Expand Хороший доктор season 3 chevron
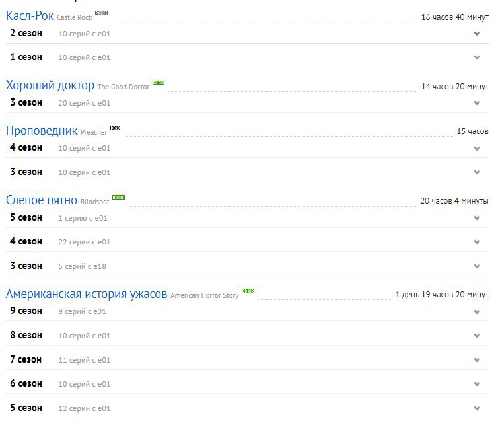Screen dimensions: 496x448 (477, 103)
